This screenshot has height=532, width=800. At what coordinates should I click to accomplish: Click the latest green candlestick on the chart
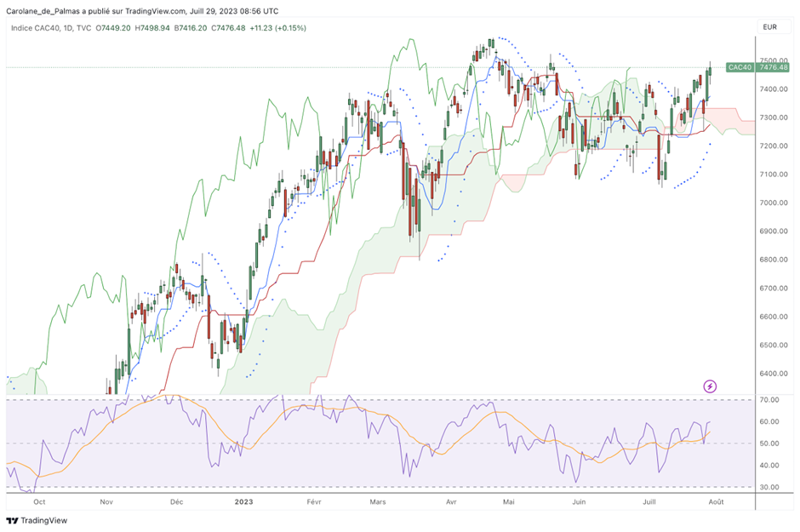pos(708,72)
